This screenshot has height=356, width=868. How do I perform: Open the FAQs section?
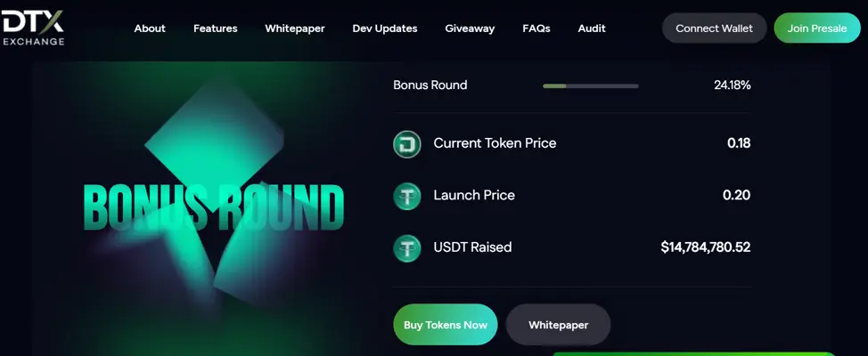point(536,28)
